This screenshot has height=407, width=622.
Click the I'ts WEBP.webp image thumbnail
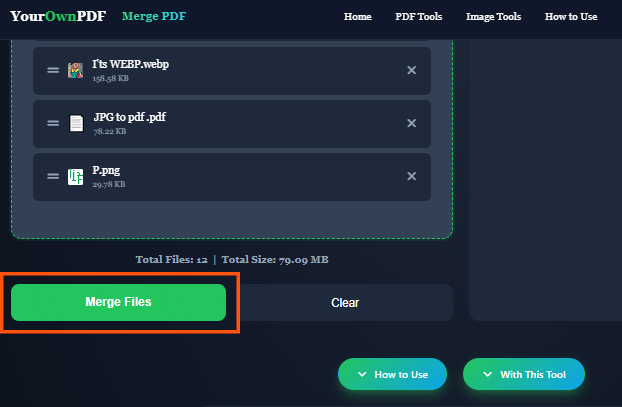pos(75,70)
